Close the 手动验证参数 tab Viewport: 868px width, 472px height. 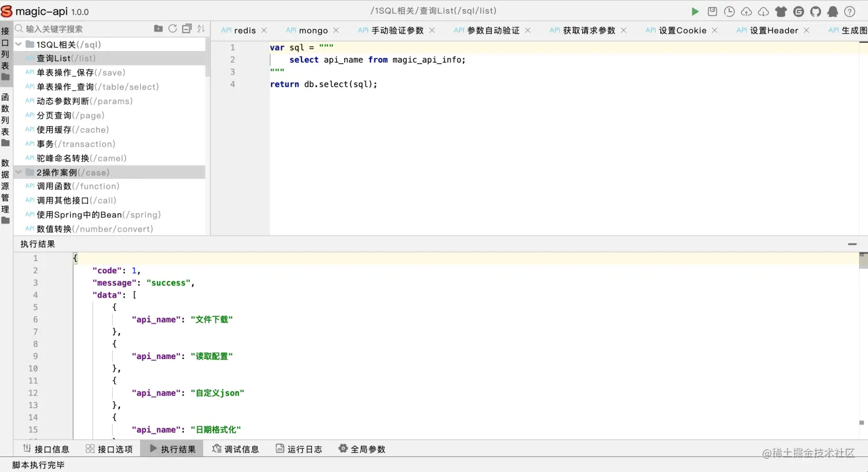432,30
